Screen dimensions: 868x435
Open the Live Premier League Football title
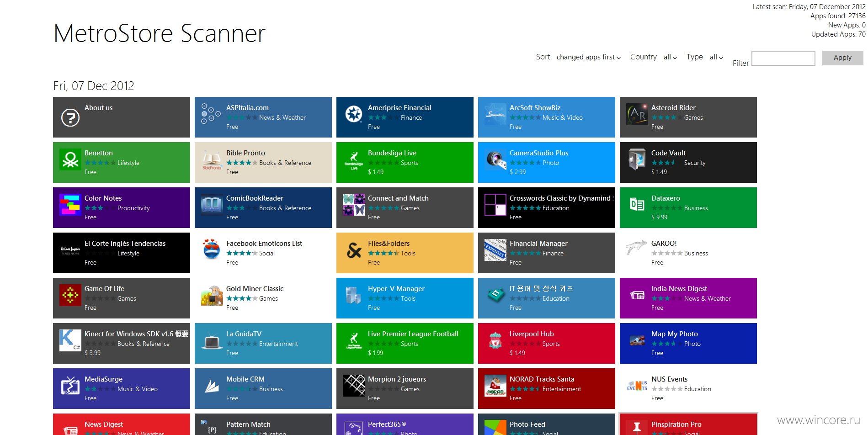pyautogui.click(x=413, y=334)
